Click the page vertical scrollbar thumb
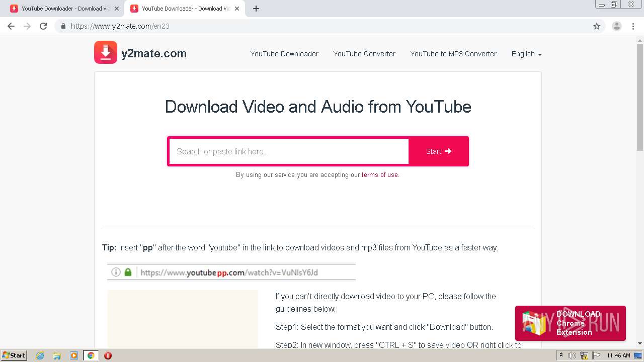The image size is (644, 362). (640, 97)
